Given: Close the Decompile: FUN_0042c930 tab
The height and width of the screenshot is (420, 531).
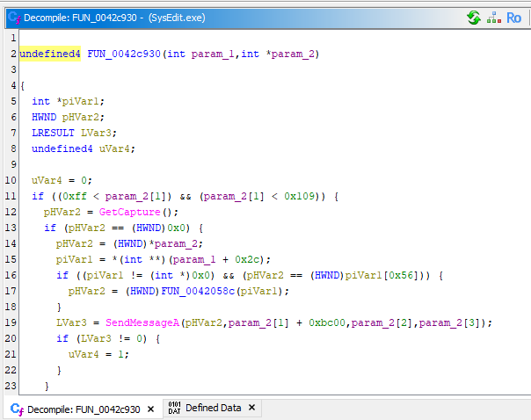Looking at the screenshot, I should coord(150,409).
